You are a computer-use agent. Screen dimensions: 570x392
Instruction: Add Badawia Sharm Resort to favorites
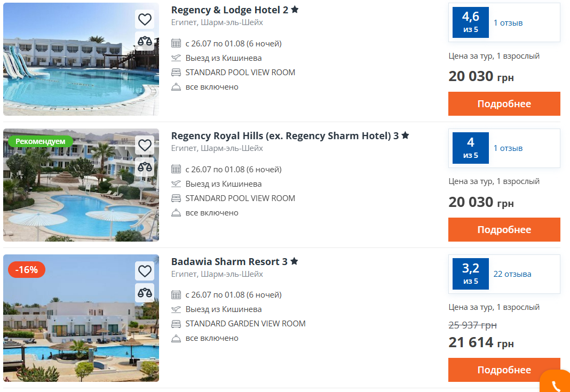144,271
